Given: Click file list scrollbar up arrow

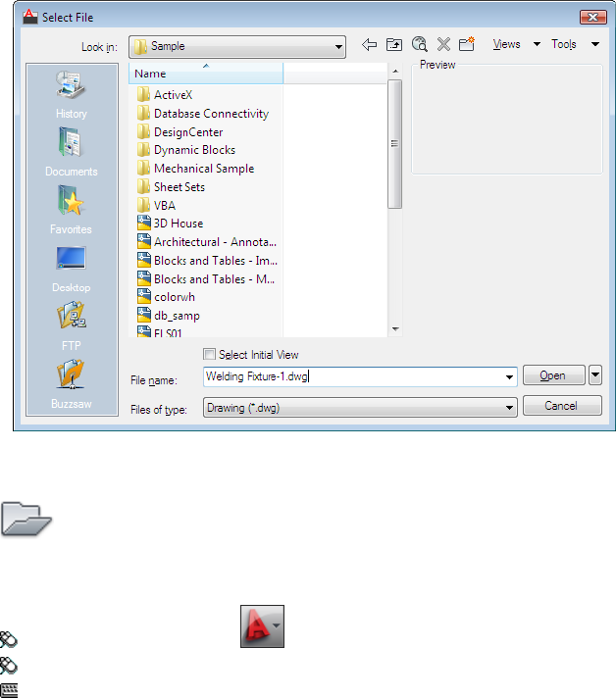Looking at the screenshot, I should 395,71.
